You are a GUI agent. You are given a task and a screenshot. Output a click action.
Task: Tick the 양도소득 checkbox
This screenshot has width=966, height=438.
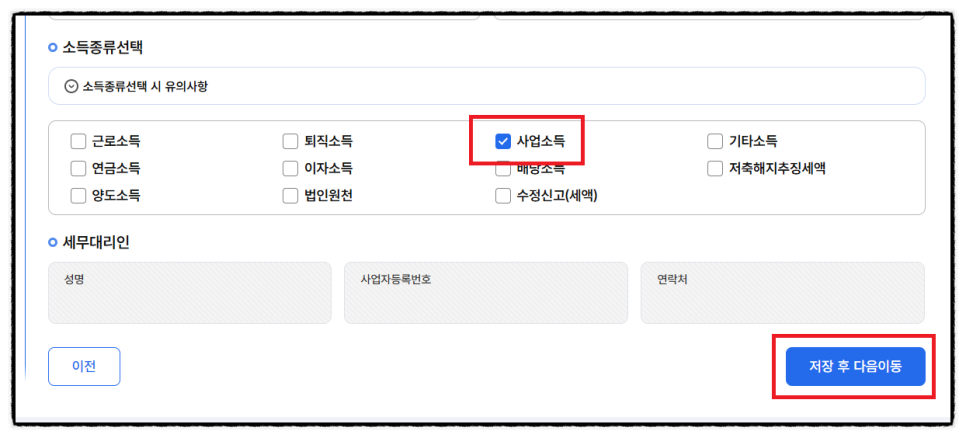78,196
